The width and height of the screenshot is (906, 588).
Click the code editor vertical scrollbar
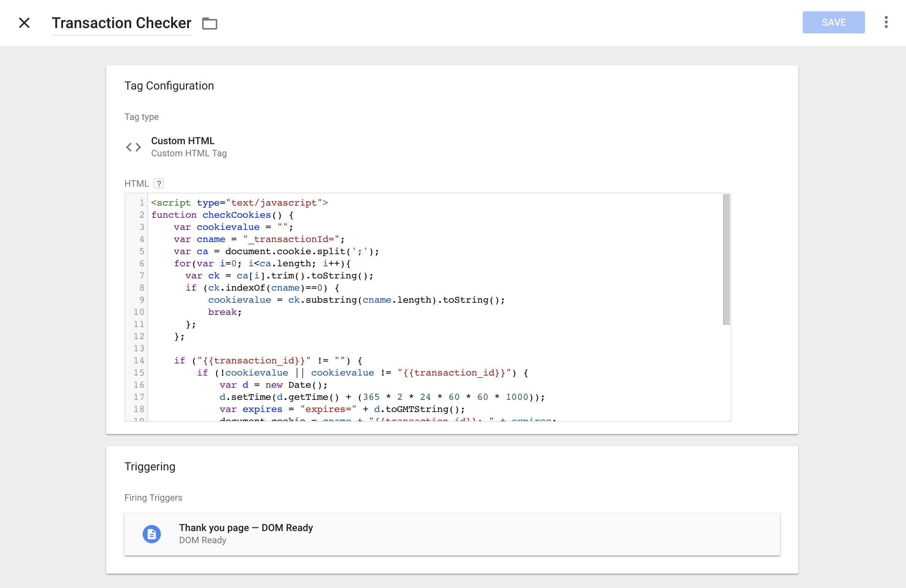pos(726,259)
